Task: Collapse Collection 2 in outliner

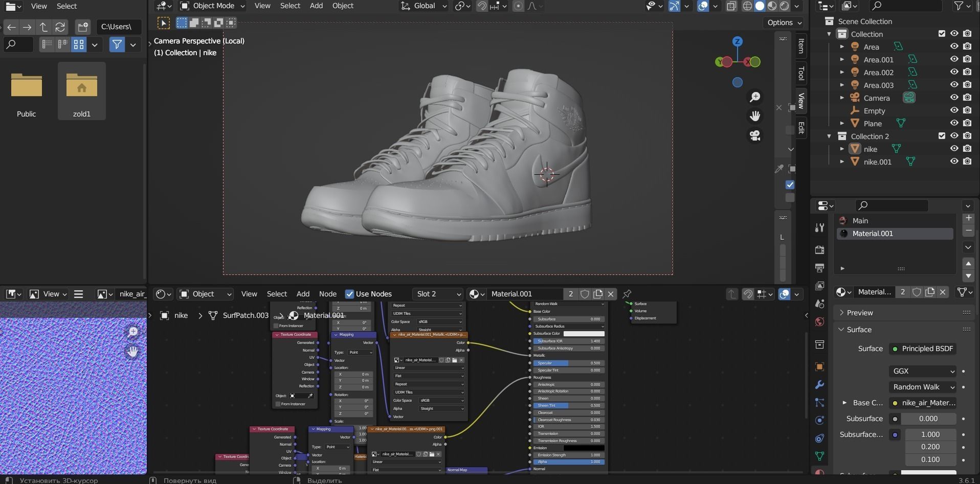Action: pos(829,136)
